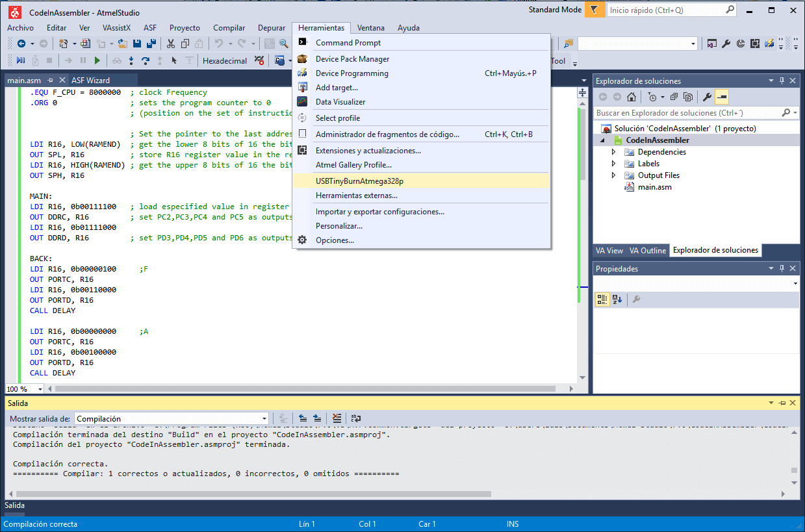Click the Find in Files folder icon
805x532 pixels.
569,44
